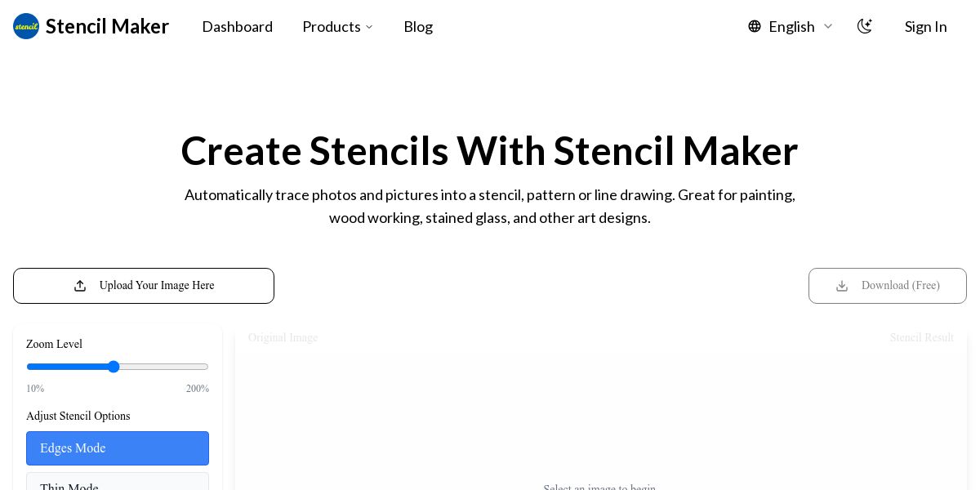Click the download tray icon
The height and width of the screenshot is (490, 980).
coord(842,286)
